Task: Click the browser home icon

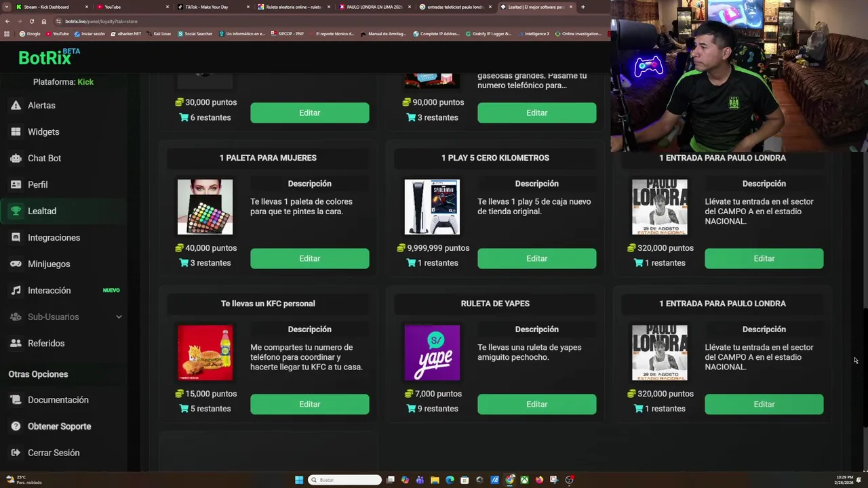Action: pyautogui.click(x=44, y=21)
